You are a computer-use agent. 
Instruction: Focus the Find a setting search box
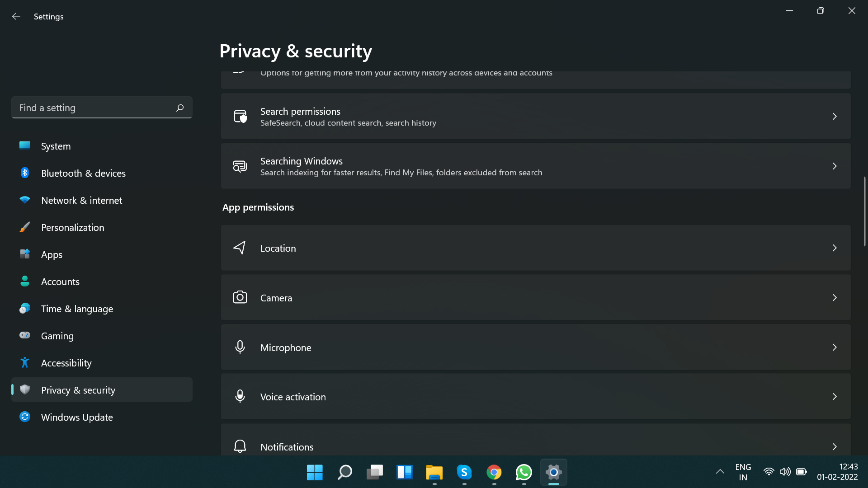point(95,108)
